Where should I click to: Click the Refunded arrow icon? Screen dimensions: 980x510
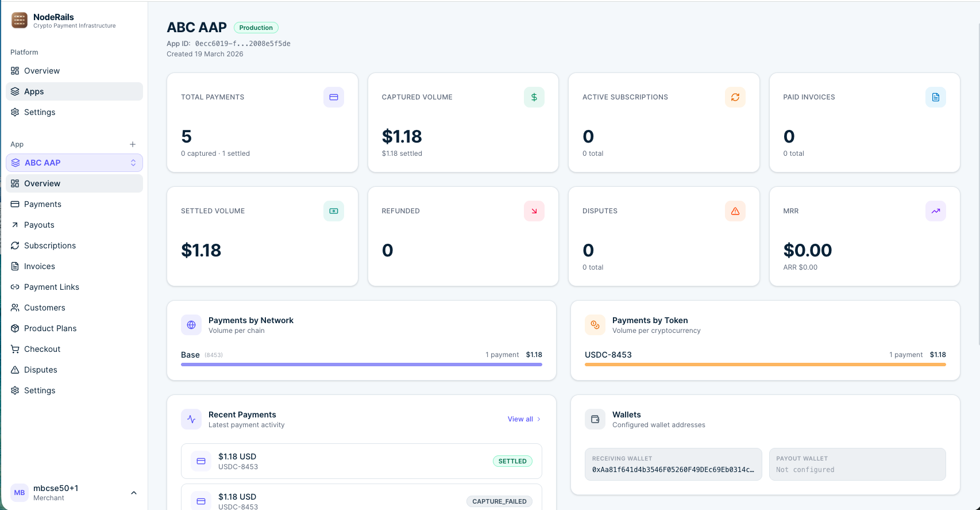click(x=534, y=211)
